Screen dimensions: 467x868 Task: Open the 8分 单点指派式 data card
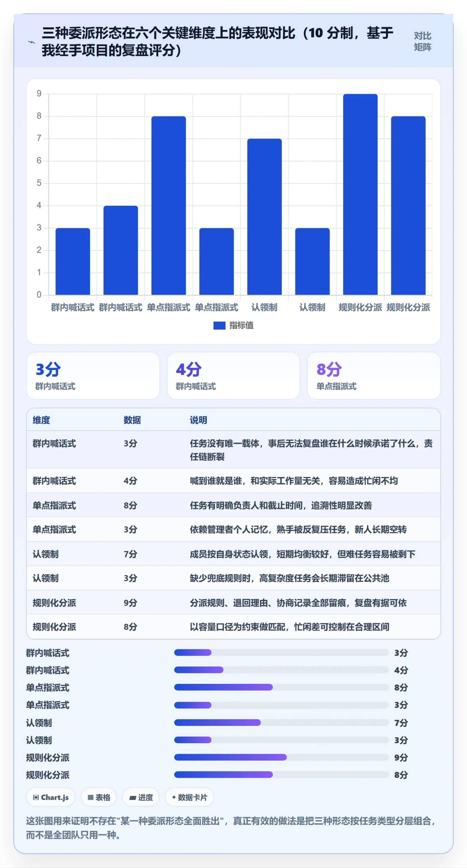pyautogui.click(x=374, y=376)
